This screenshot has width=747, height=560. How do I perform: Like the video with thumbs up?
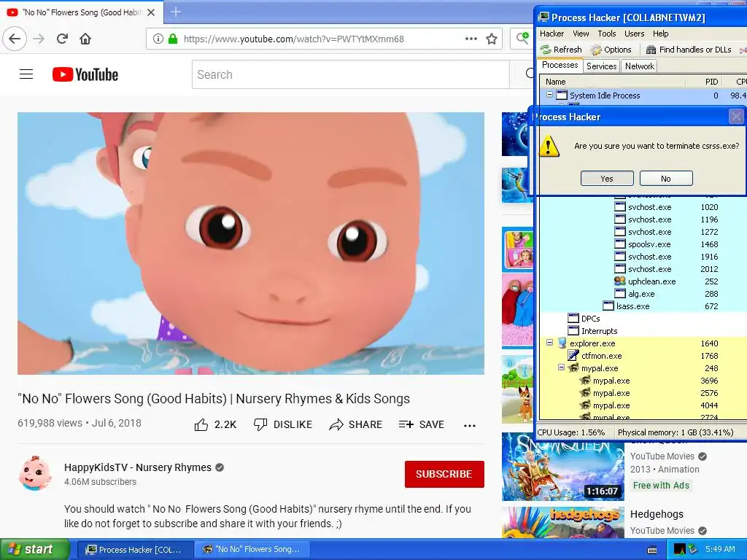click(x=215, y=424)
